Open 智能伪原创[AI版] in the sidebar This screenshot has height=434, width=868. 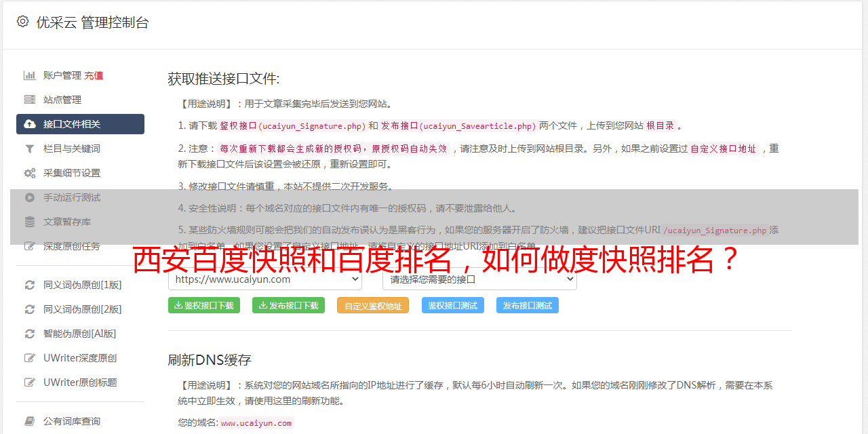click(80, 334)
